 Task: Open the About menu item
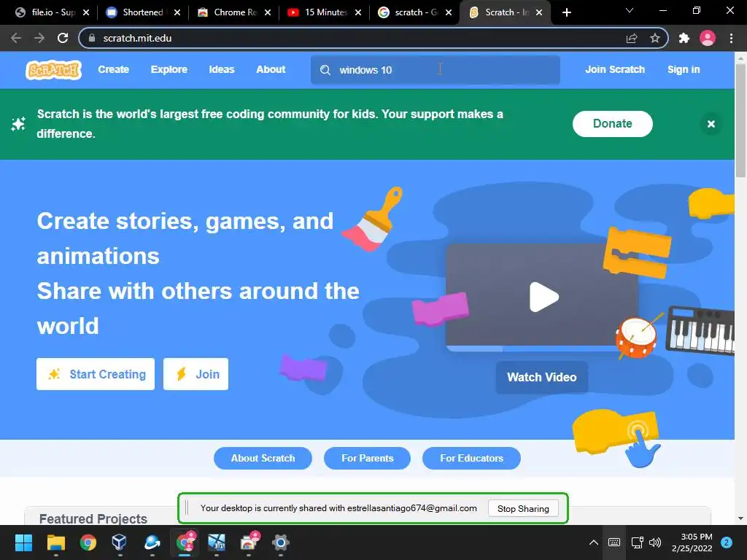(x=271, y=69)
